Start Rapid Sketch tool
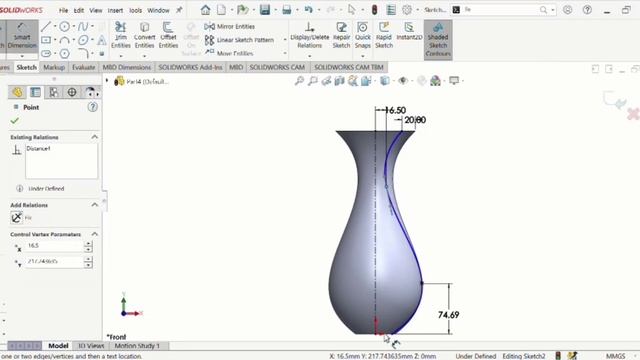 (384, 35)
